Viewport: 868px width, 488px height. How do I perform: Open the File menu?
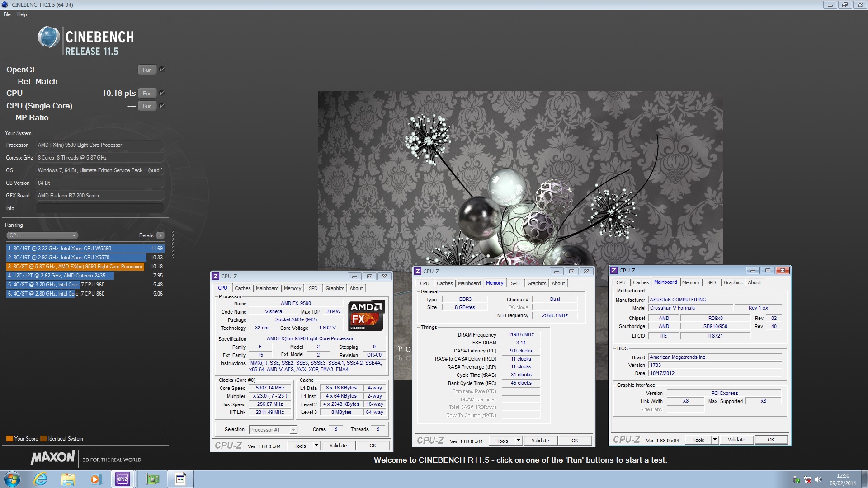pos(7,14)
